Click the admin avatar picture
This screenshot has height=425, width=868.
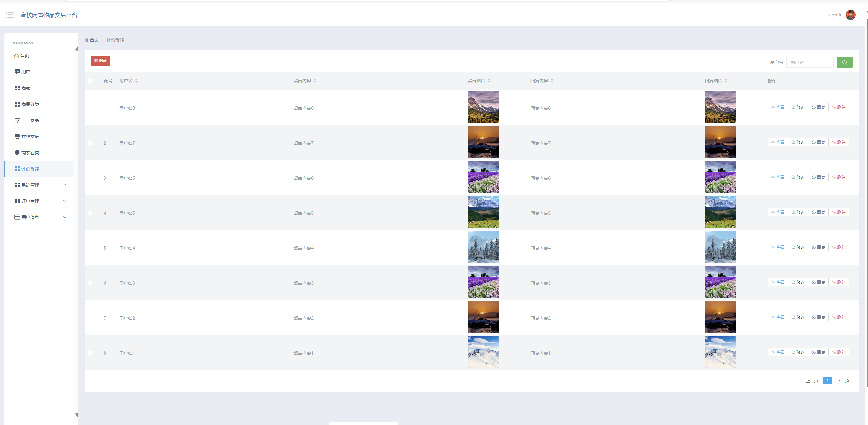click(x=850, y=15)
